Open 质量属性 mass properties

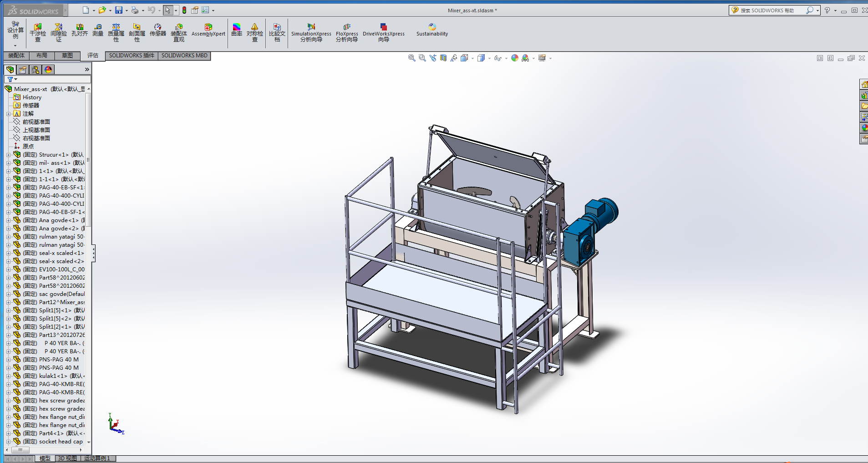[x=116, y=32]
